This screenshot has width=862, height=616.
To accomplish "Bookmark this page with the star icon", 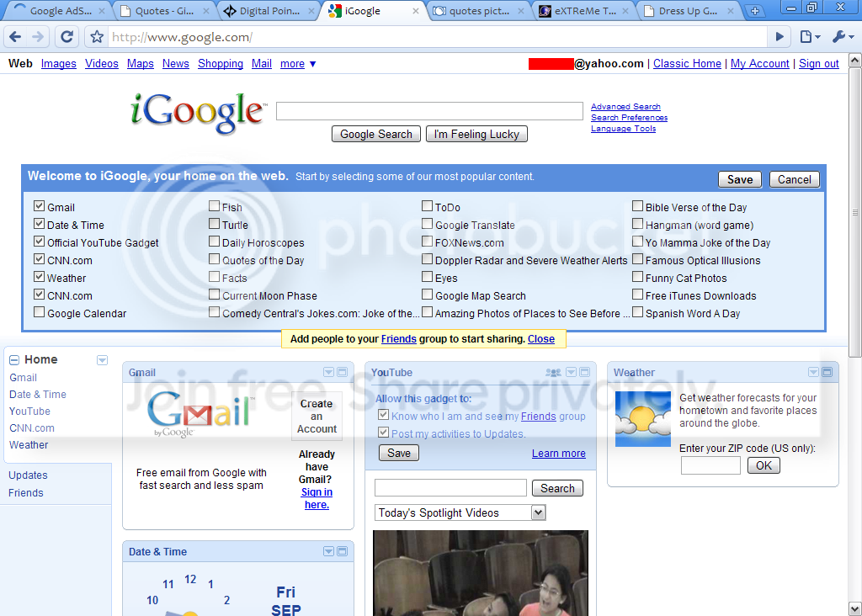I will (x=98, y=37).
